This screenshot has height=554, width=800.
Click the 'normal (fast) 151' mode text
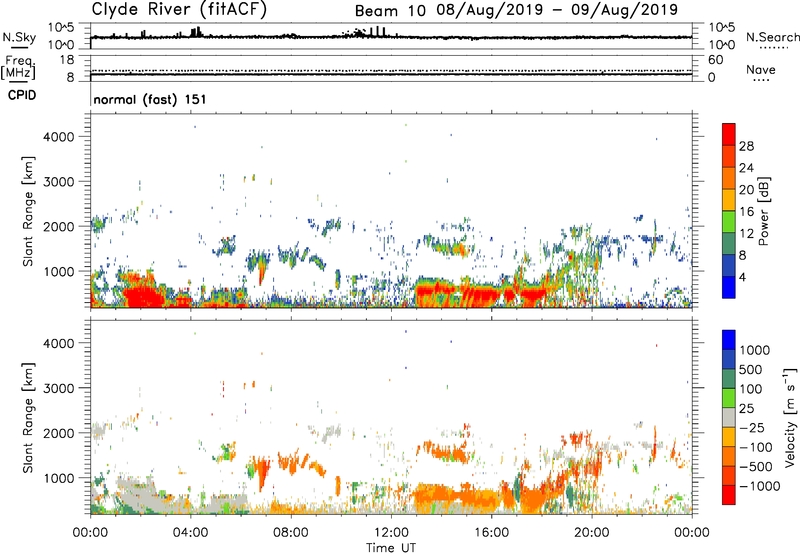pos(150,99)
